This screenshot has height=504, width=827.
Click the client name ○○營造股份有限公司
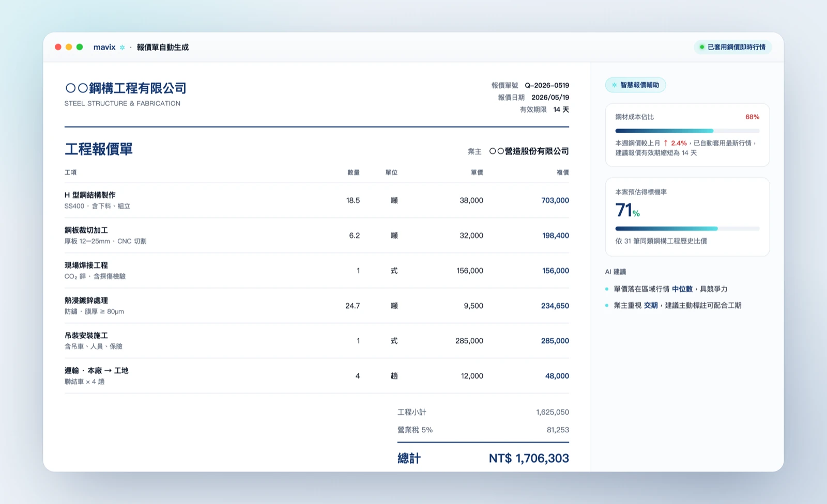pos(529,151)
